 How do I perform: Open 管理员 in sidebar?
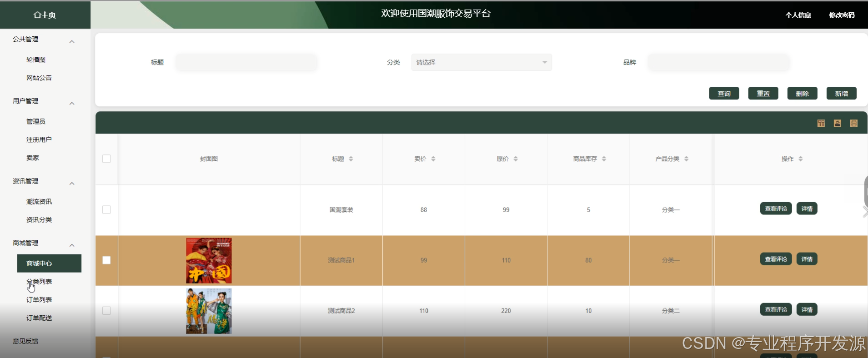tap(36, 121)
